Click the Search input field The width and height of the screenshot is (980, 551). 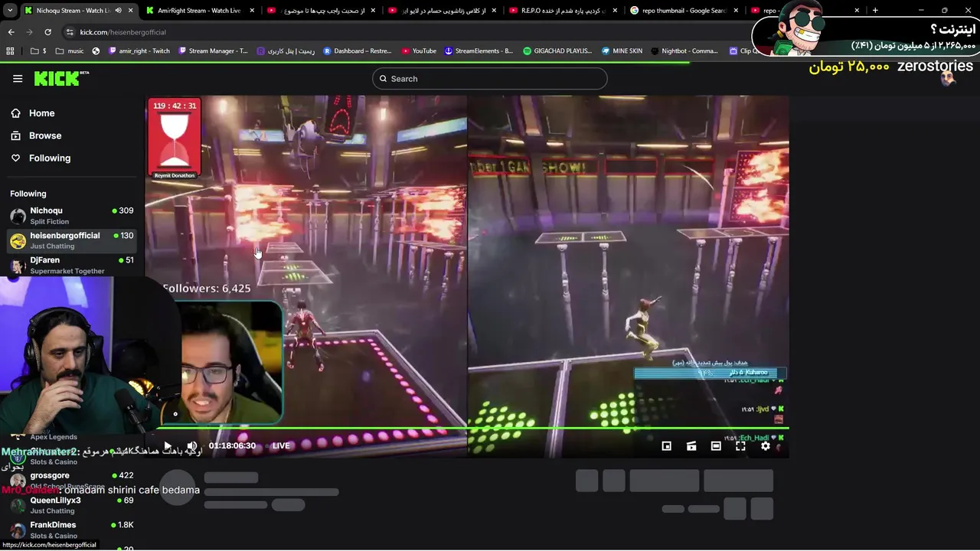[x=490, y=79]
